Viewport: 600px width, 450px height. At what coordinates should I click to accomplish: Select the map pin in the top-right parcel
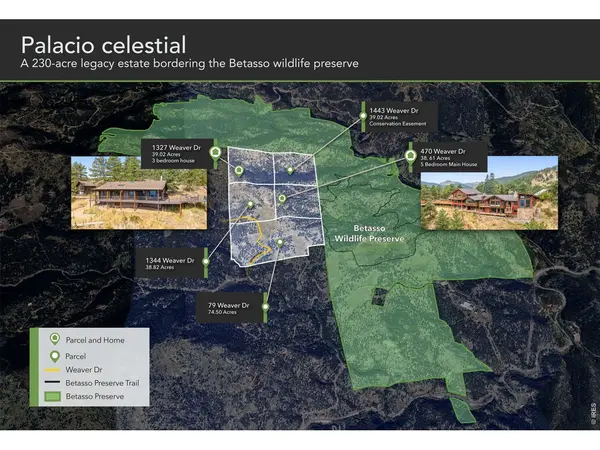click(x=290, y=170)
